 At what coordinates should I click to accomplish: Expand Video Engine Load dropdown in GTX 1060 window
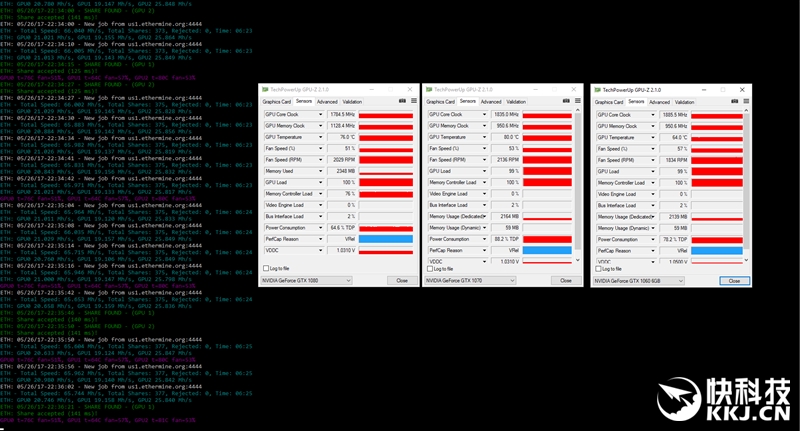point(653,194)
